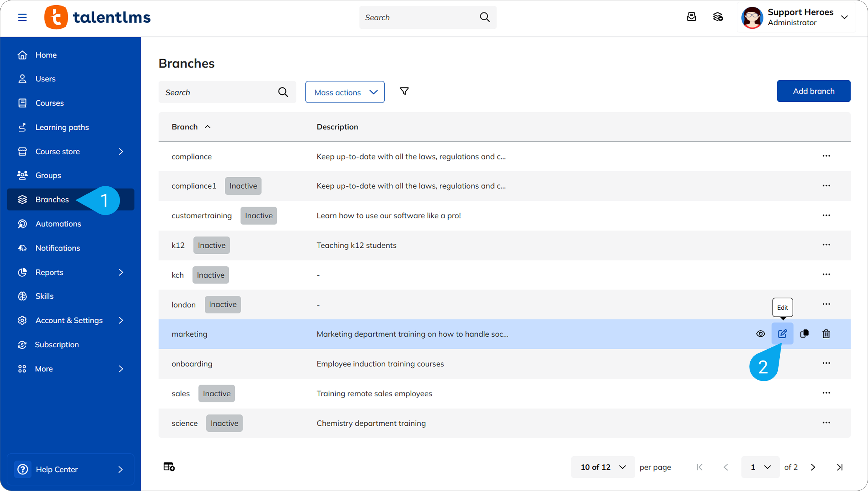Open more options for compliance branch

point(826,156)
